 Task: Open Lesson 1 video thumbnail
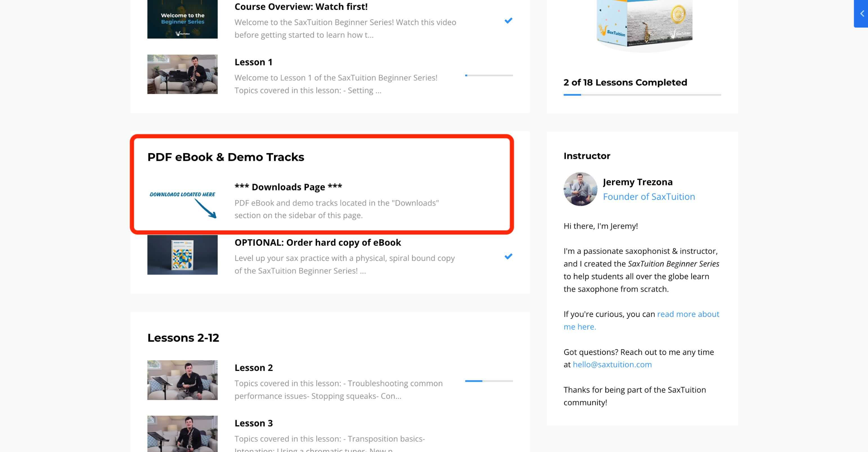coord(182,74)
